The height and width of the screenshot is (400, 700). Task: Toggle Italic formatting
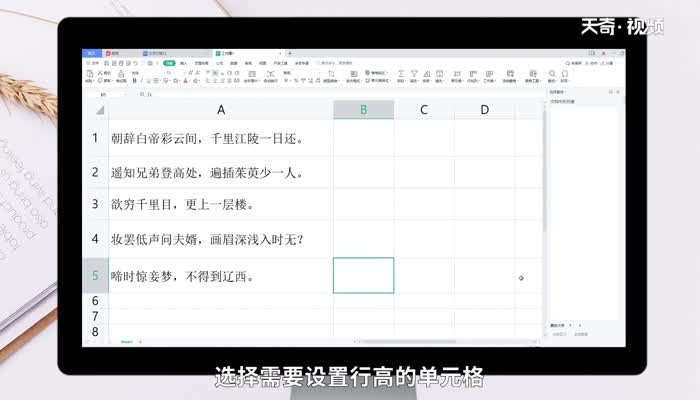[142, 81]
